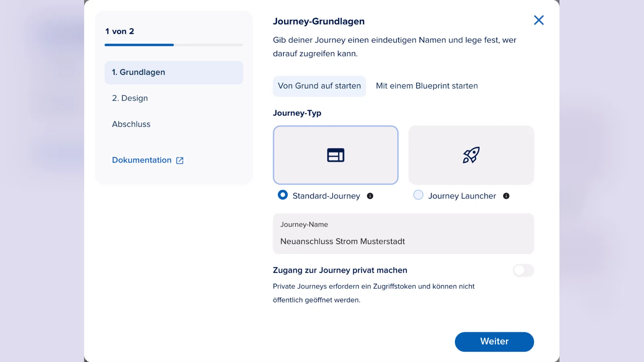The height and width of the screenshot is (362, 644).
Task: Select the Standard-Journey radio button
Action: coord(283,195)
